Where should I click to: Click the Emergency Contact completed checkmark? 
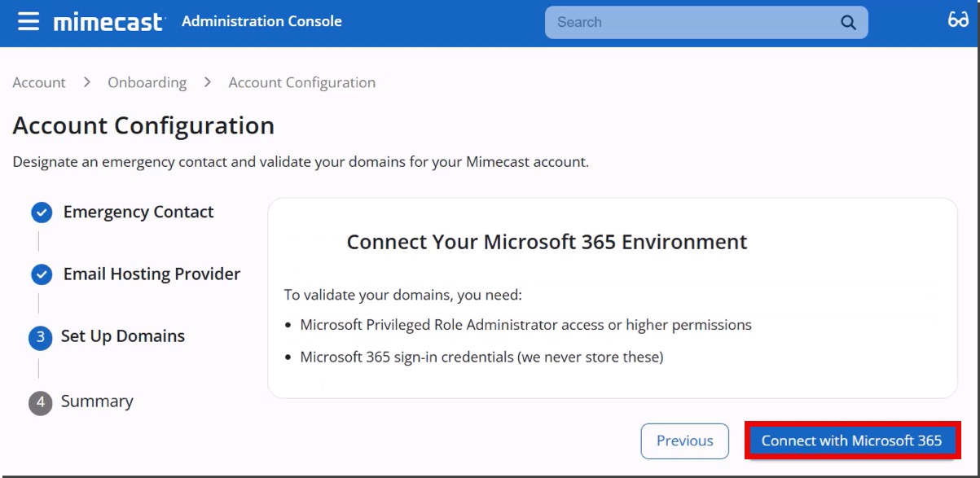(x=42, y=212)
